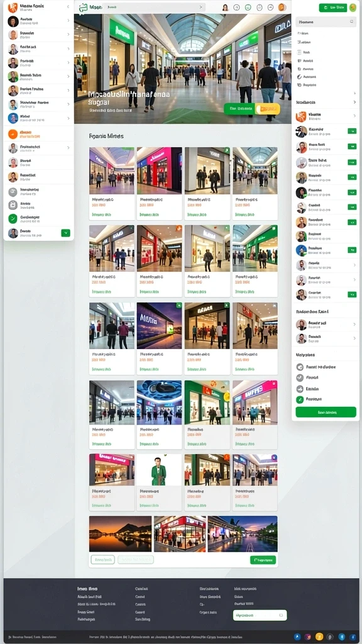Open the orange avatar in the header bar
The image size is (362, 644).
(x=282, y=8)
